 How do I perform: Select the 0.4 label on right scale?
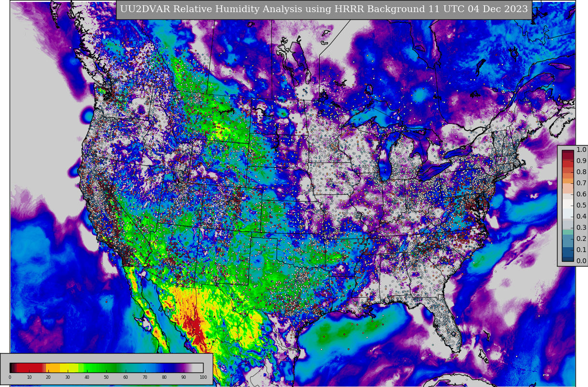[x=581, y=217]
